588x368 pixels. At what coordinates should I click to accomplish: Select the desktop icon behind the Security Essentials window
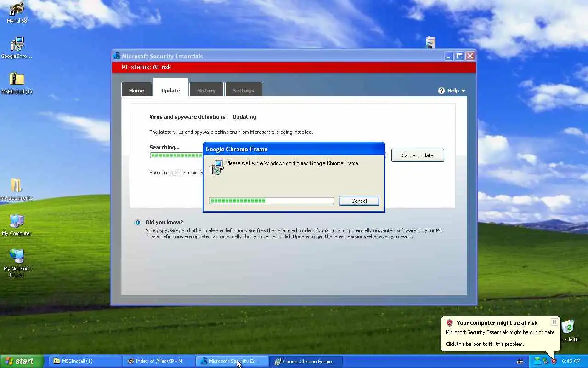[x=430, y=42]
